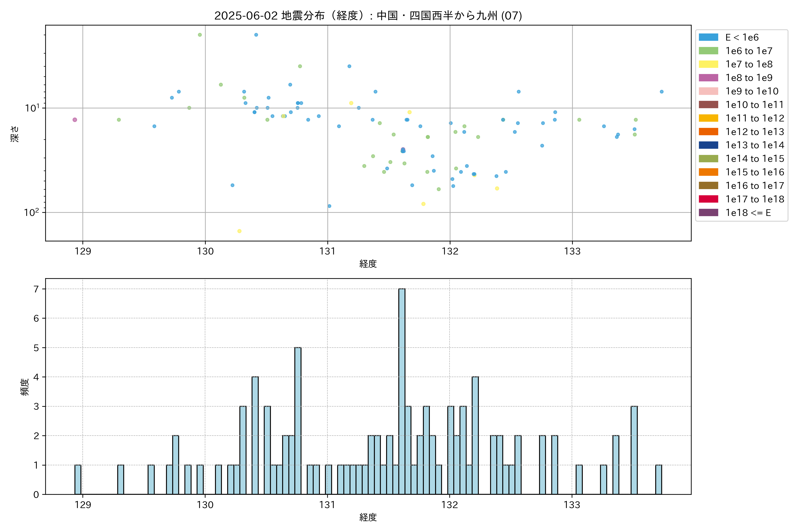
Task: Click the 経度 label under scatter plot
Action: coord(368,264)
